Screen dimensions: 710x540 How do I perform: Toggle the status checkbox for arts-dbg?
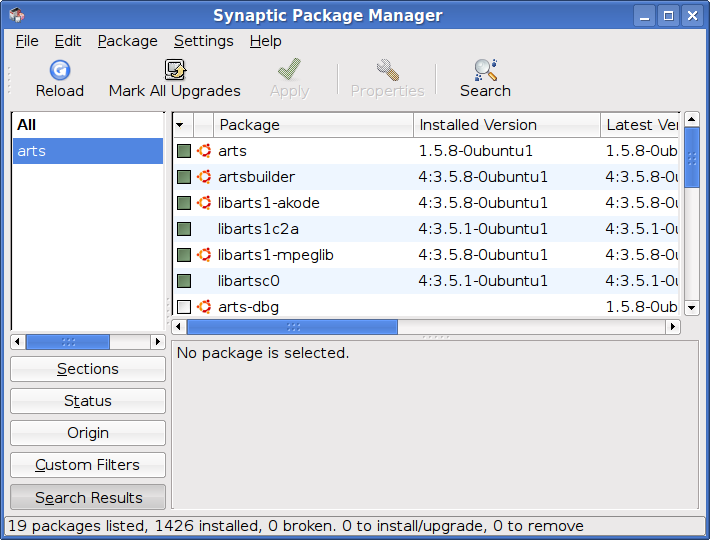tap(184, 307)
